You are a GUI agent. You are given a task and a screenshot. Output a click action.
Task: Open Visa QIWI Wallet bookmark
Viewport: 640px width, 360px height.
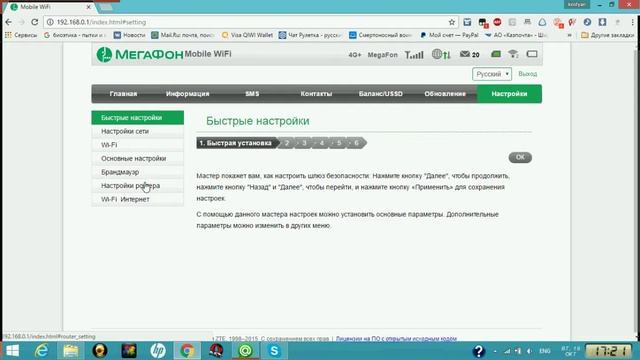coord(247,35)
